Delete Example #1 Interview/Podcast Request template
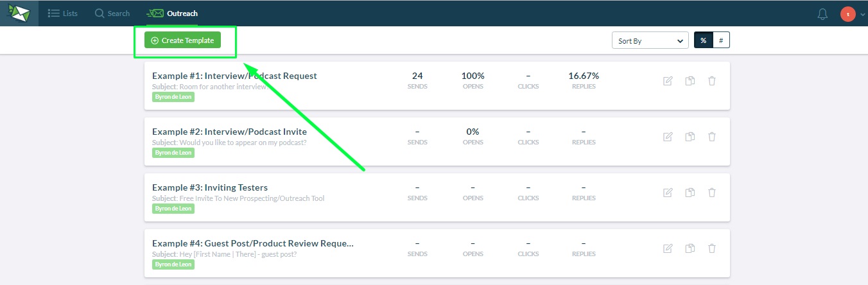 tap(712, 81)
